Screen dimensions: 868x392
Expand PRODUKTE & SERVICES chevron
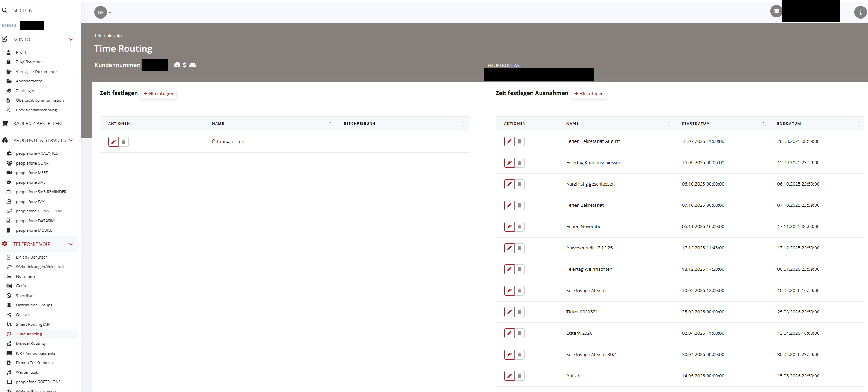[71, 140]
